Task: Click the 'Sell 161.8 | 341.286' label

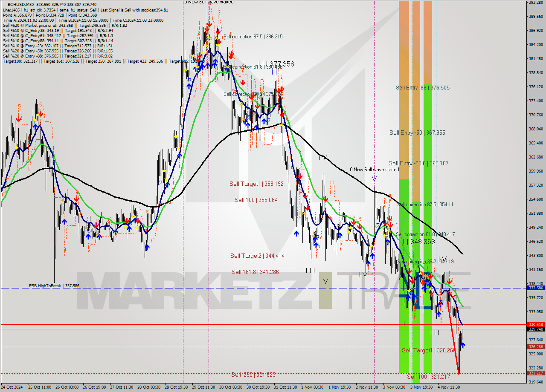Action: [255, 272]
